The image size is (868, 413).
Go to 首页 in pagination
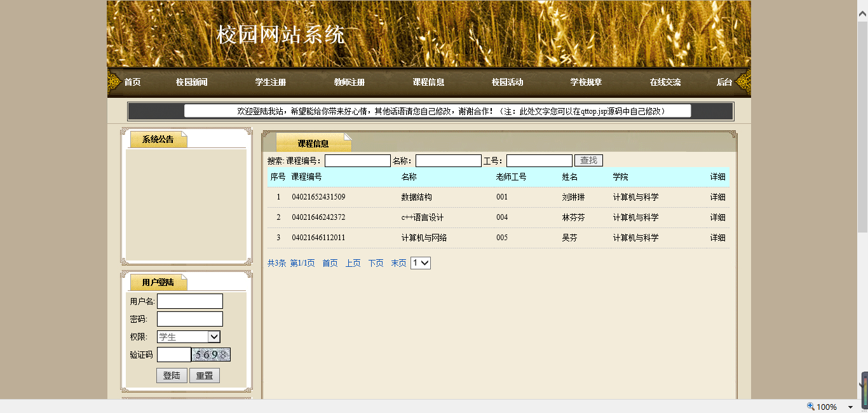tap(330, 263)
